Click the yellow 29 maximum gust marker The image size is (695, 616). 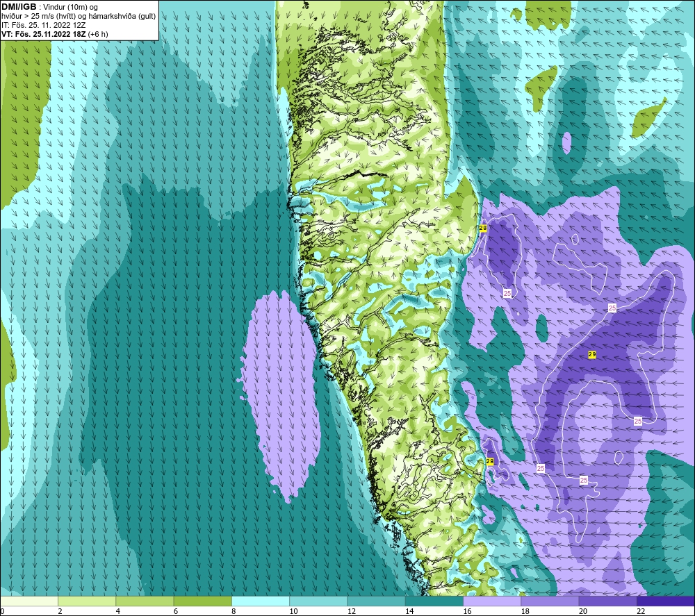coord(591,354)
